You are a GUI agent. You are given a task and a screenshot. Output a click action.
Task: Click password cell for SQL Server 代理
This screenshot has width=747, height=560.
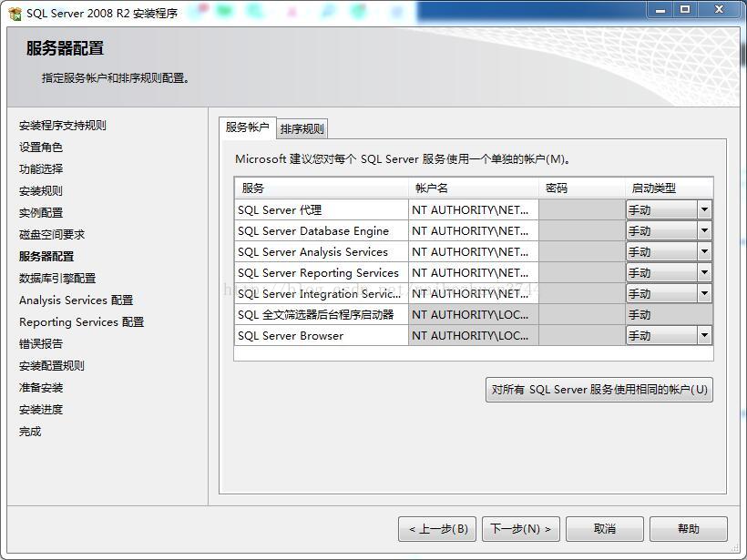[582, 209]
